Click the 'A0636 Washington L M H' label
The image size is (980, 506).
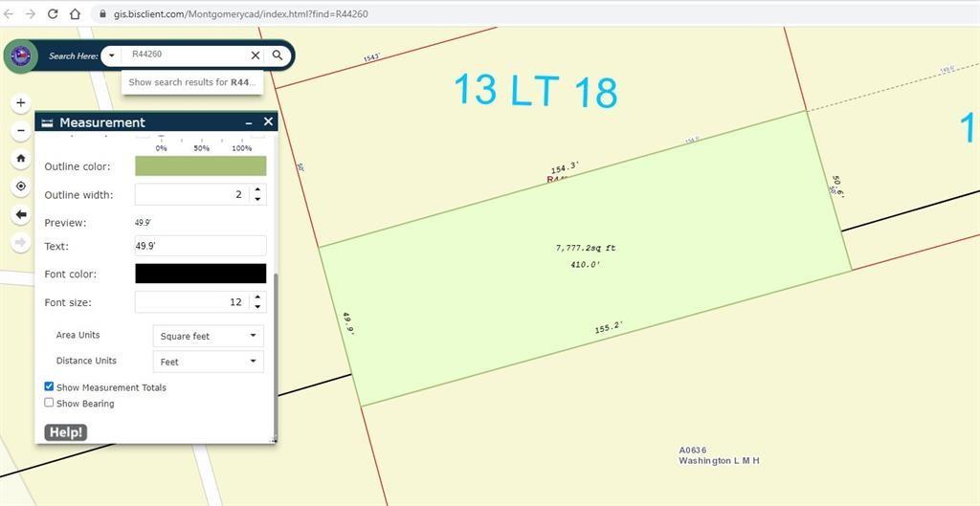coord(719,455)
